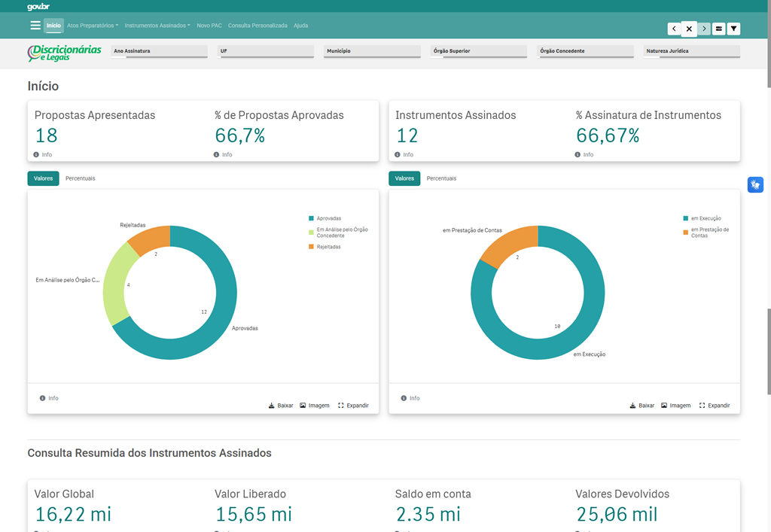Open the funnel filter icon
The image size is (771, 532).
click(733, 29)
